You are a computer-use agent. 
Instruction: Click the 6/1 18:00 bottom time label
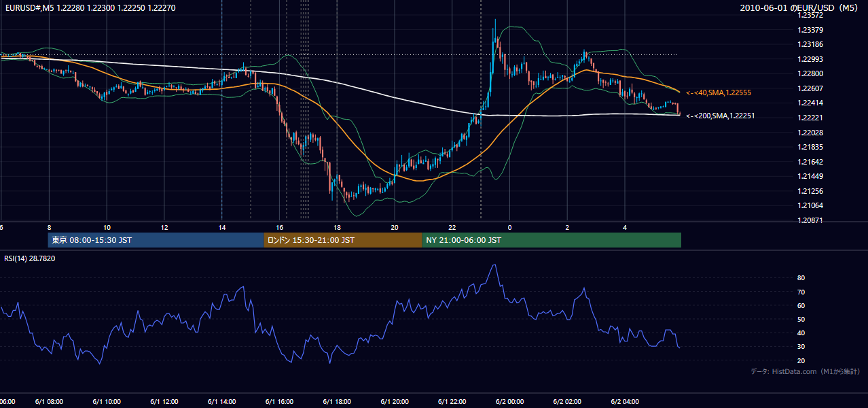[x=337, y=402]
